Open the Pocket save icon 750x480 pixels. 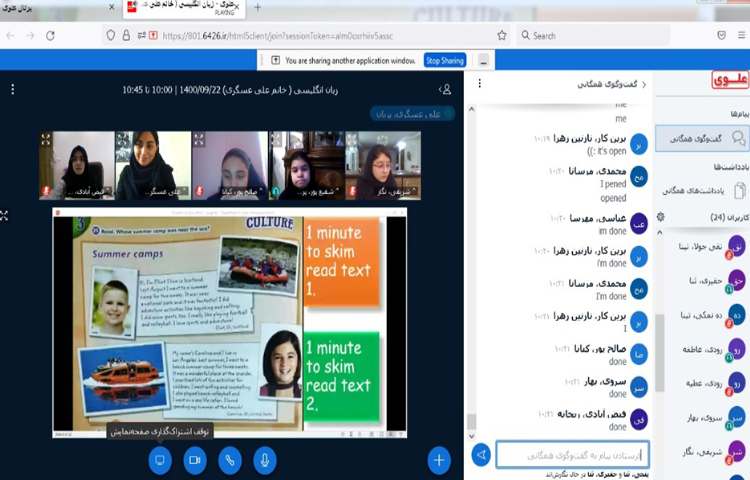coord(721,35)
